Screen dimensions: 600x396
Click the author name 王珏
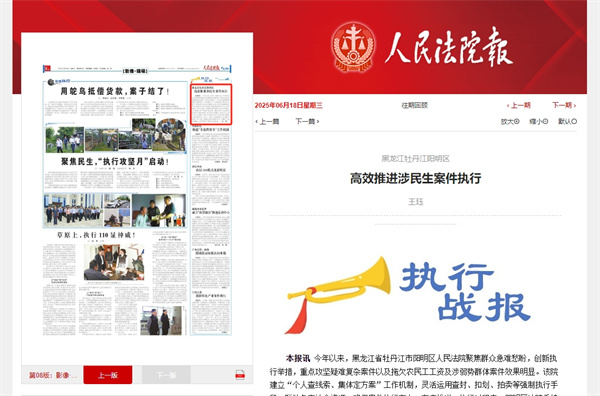click(x=416, y=202)
